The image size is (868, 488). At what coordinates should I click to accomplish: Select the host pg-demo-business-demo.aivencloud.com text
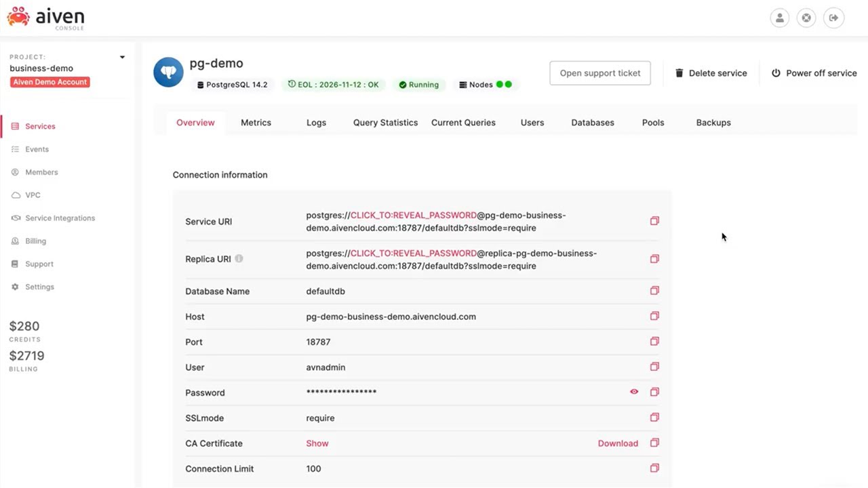point(391,317)
